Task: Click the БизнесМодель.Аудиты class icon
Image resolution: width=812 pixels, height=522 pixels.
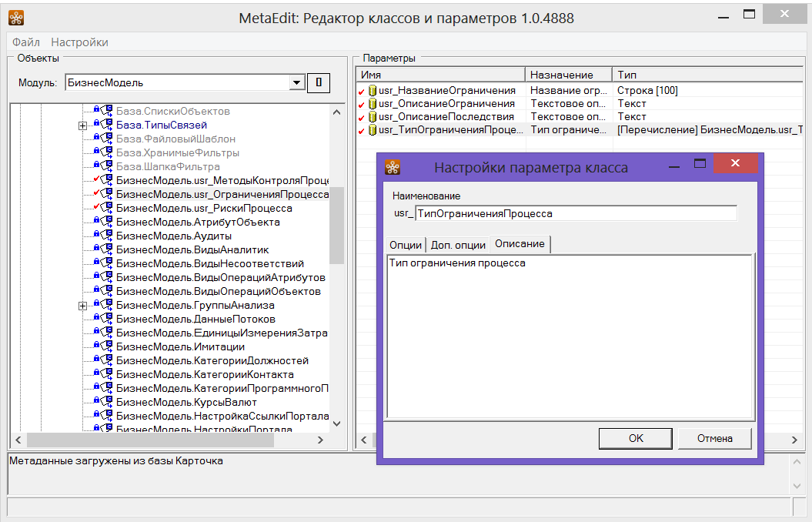Action: pyautogui.click(x=103, y=236)
